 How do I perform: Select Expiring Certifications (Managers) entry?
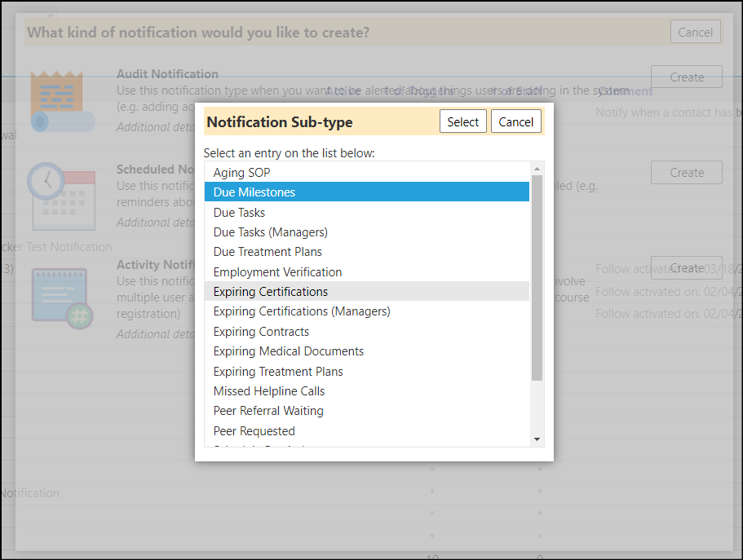[367, 311]
